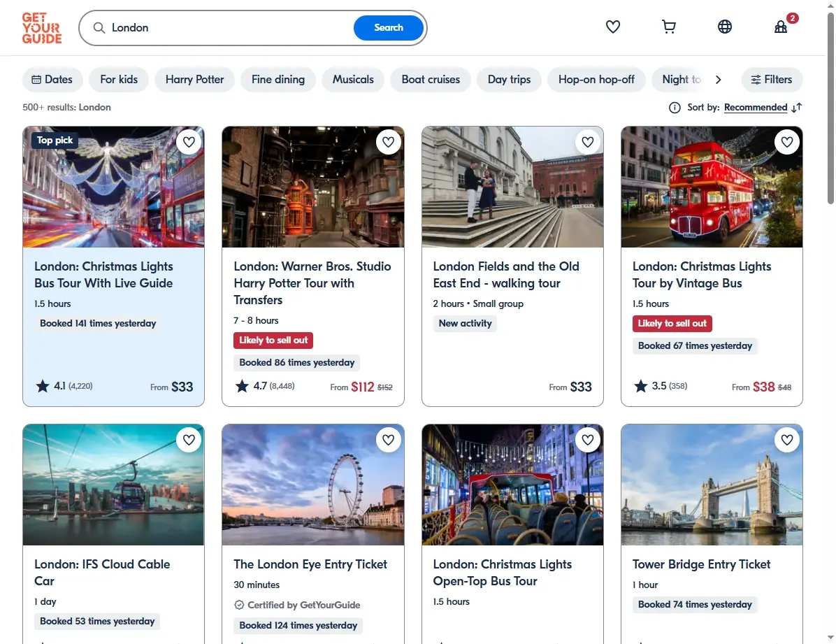Open the London Eye ferris wheel photo
This screenshot has height=644, width=836.
click(313, 485)
